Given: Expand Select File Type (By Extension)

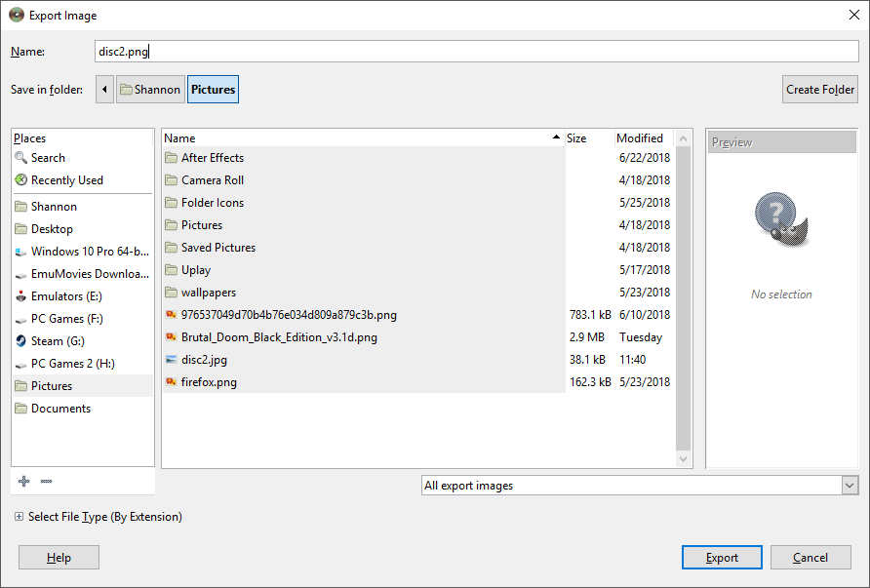Looking at the screenshot, I should pos(19,517).
